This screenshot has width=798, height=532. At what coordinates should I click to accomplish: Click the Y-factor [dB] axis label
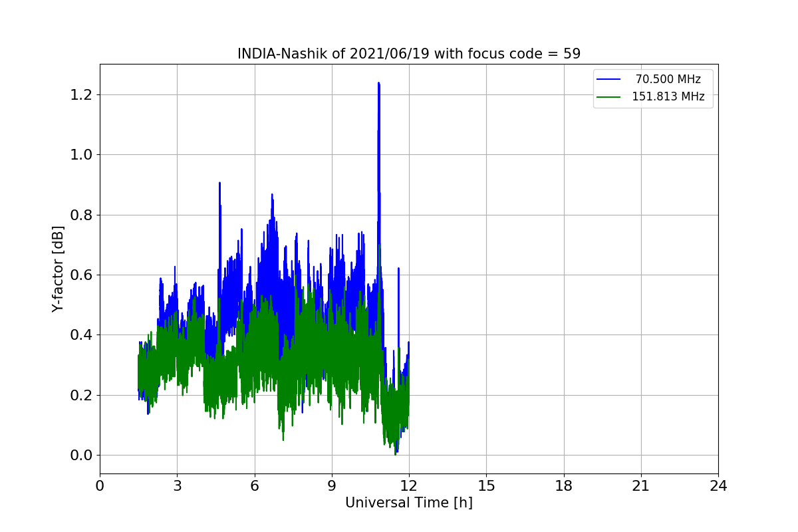tap(59, 269)
